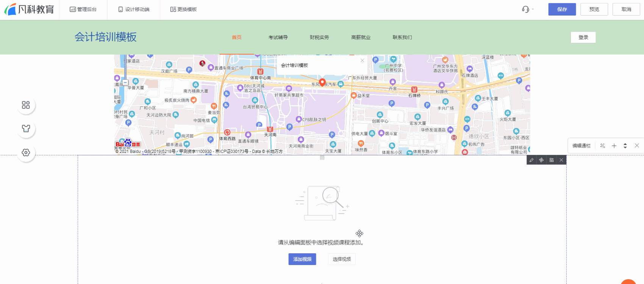The width and height of the screenshot is (644, 284).
Task: Click the 登录 button in header
Action: [x=583, y=37]
